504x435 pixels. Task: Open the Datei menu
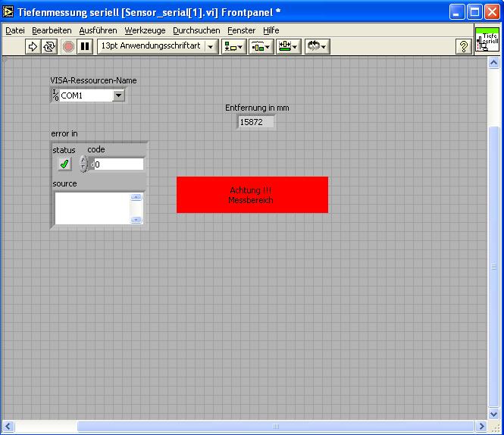coord(15,30)
